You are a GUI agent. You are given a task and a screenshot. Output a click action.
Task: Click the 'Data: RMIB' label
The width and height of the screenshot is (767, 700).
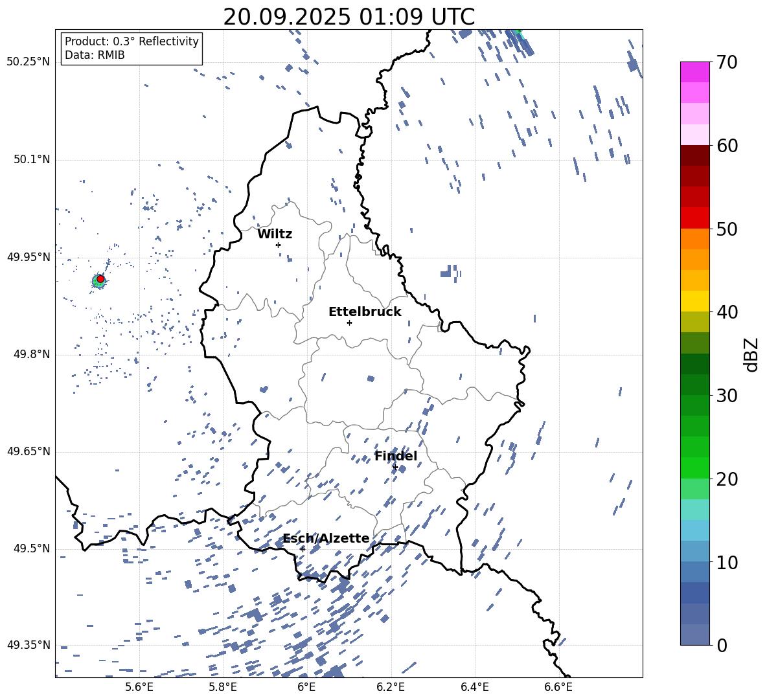pyautogui.click(x=95, y=55)
